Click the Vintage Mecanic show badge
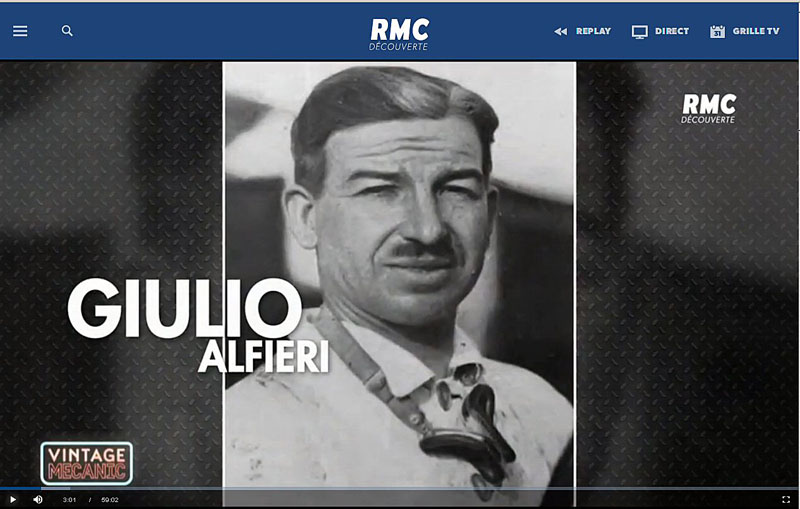 coord(87,462)
